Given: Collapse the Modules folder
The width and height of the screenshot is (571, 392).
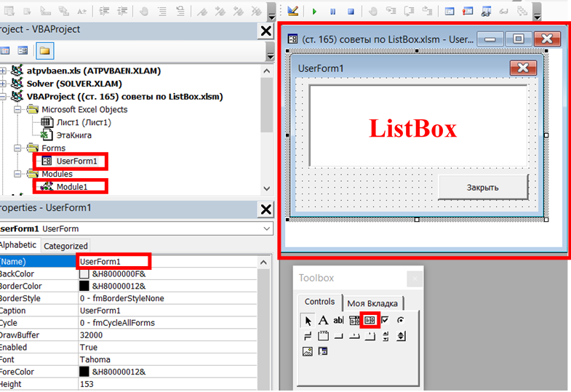Looking at the screenshot, I should coord(17,174).
